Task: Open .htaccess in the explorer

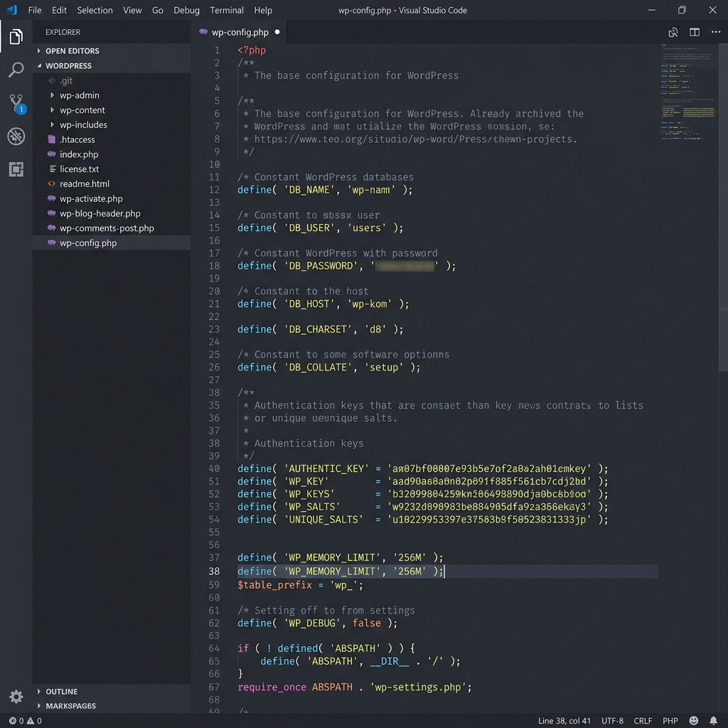Action: (x=112, y=139)
